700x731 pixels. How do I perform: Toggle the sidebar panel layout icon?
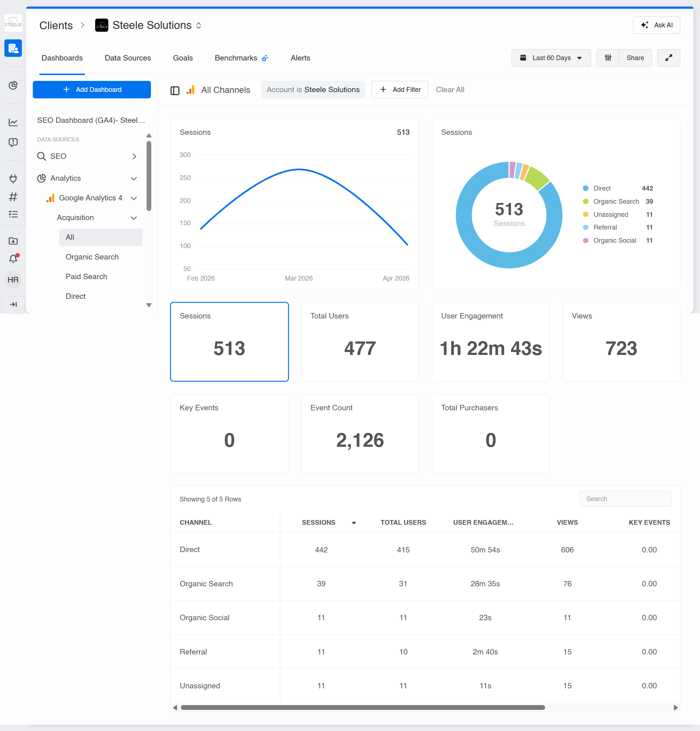pos(175,90)
